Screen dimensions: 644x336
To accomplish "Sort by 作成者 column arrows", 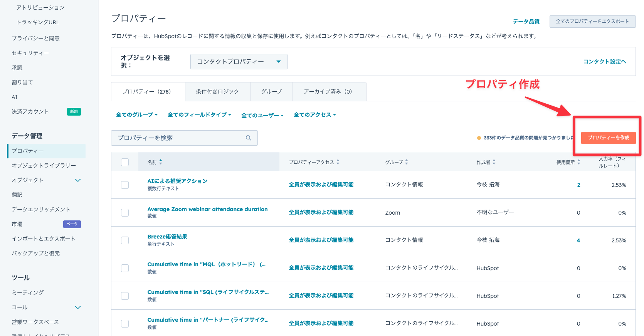I will pyautogui.click(x=494, y=162).
